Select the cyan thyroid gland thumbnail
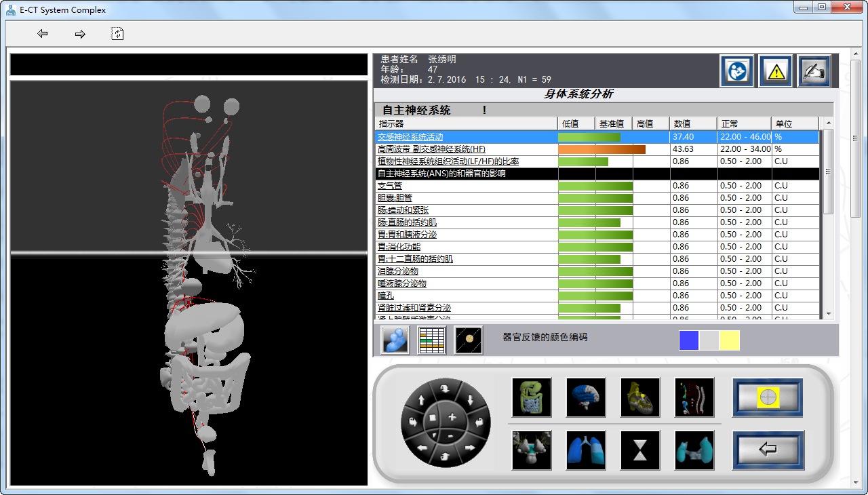 coord(694,450)
